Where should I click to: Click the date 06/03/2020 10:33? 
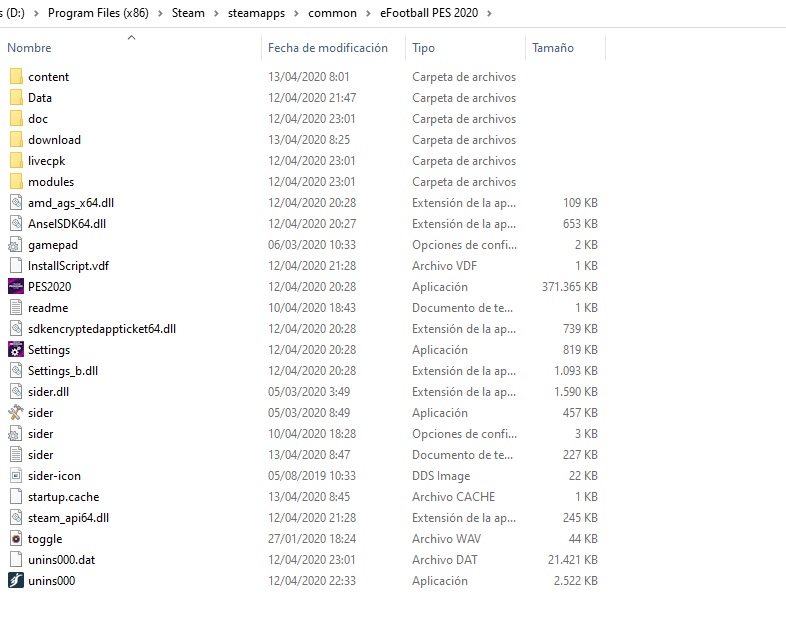pos(312,245)
